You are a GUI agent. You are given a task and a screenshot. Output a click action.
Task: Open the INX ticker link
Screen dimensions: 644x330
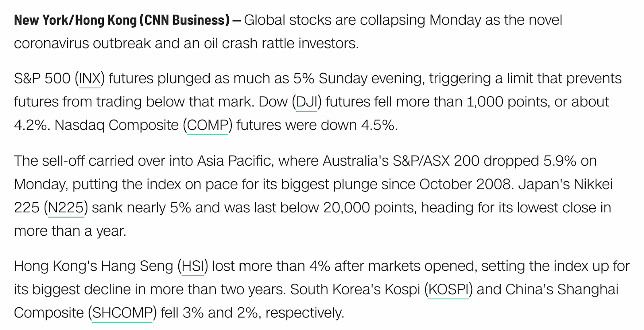[90, 79]
